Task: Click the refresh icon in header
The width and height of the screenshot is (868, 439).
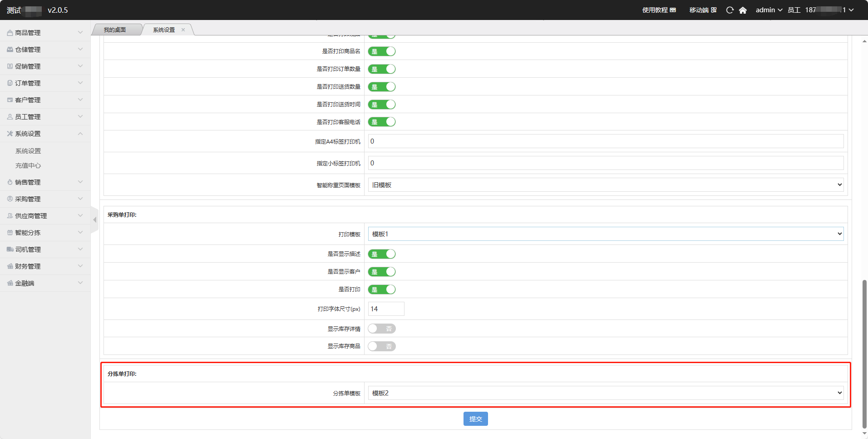Action: (730, 10)
